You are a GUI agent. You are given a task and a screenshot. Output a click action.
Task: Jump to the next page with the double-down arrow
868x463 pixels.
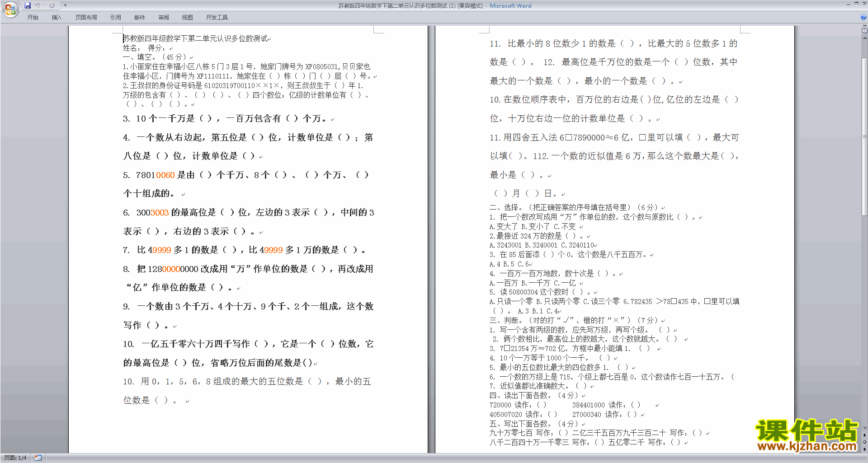point(865,449)
